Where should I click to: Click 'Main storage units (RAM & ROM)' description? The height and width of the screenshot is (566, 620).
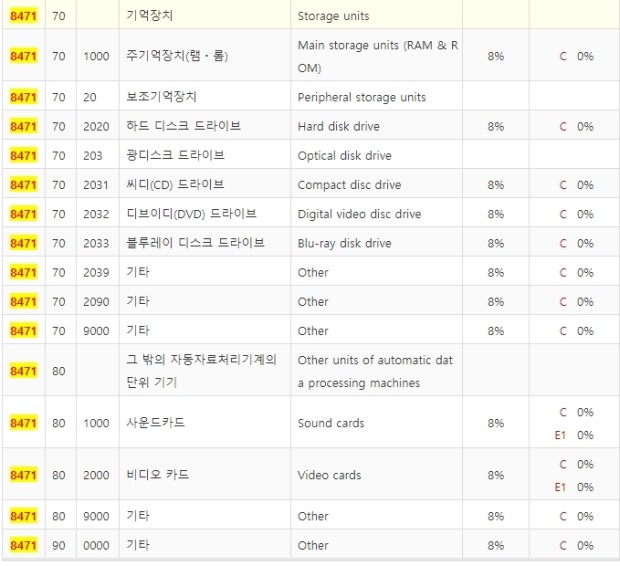click(378, 56)
